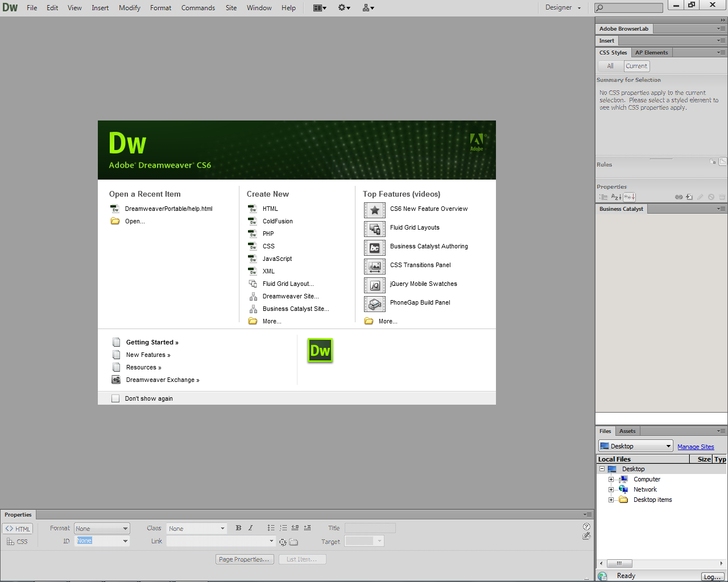This screenshot has width=728, height=582.
Task: Click Attach Style Sheet link icon
Action: [x=679, y=197]
